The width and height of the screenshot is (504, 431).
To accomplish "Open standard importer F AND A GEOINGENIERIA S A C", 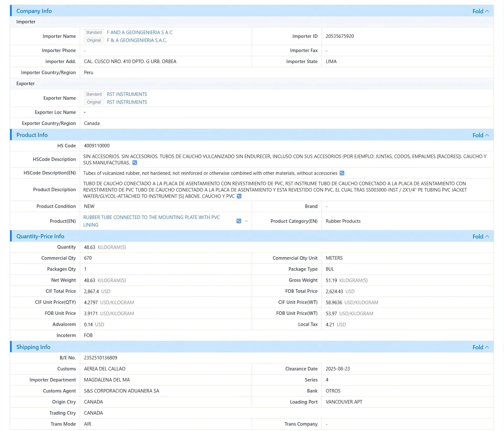I will pos(139,32).
